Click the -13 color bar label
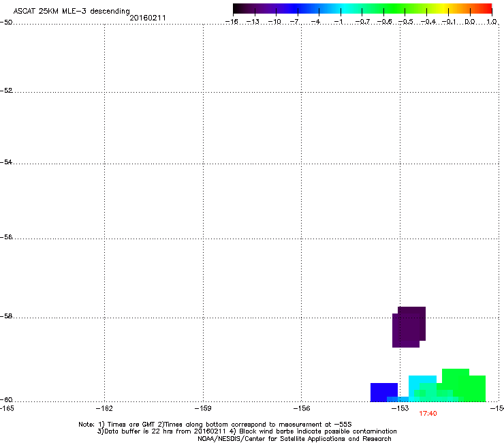Viewport: 504px width, 443px height. (253, 22)
